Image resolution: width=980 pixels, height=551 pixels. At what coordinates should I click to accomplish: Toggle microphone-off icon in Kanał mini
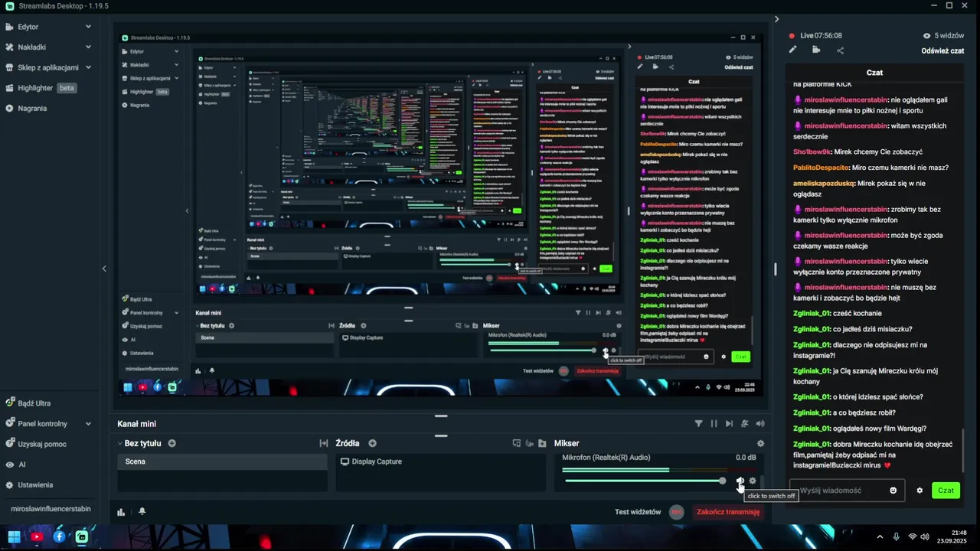coord(744,423)
